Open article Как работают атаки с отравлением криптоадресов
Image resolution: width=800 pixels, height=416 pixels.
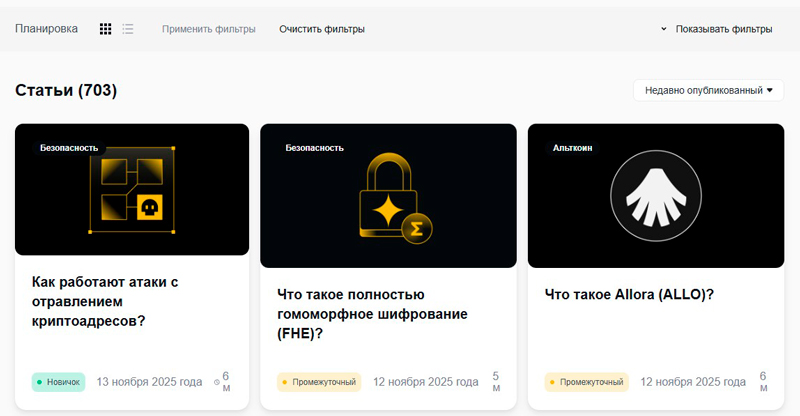click(105, 301)
